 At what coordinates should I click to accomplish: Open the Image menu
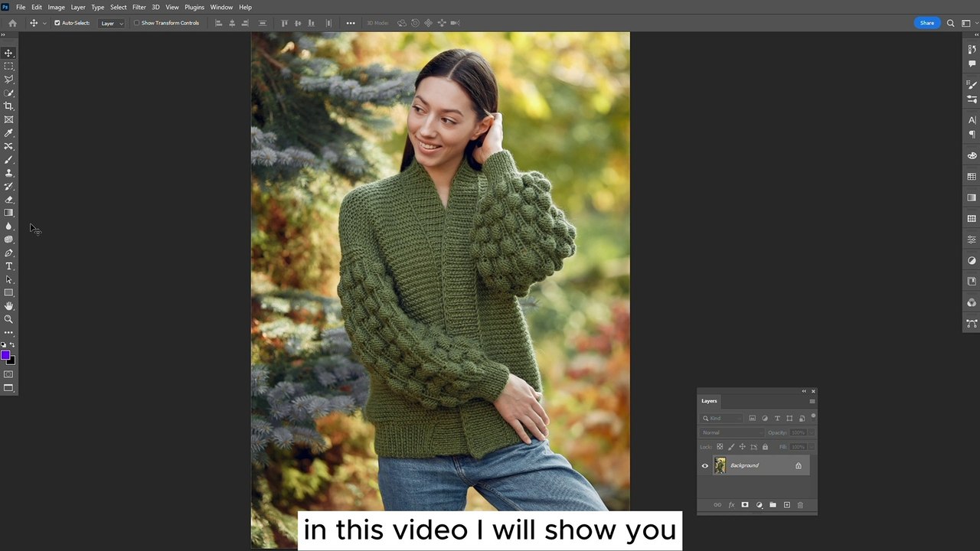click(x=57, y=7)
